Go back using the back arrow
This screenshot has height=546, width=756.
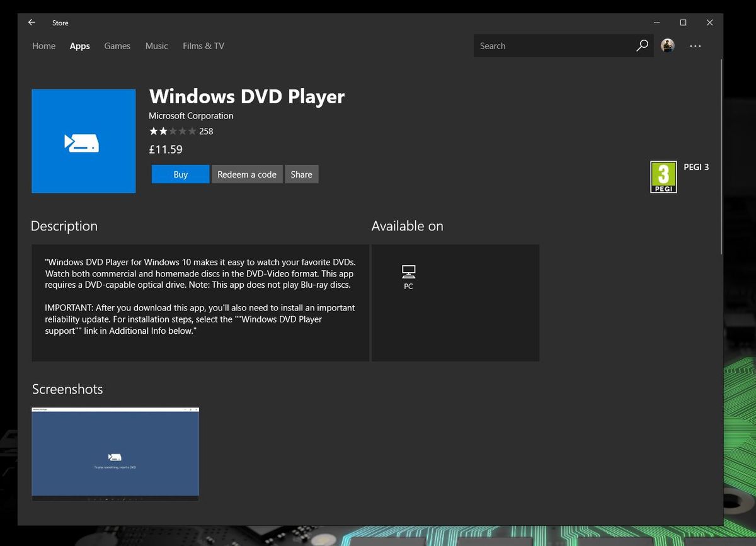pyautogui.click(x=31, y=22)
